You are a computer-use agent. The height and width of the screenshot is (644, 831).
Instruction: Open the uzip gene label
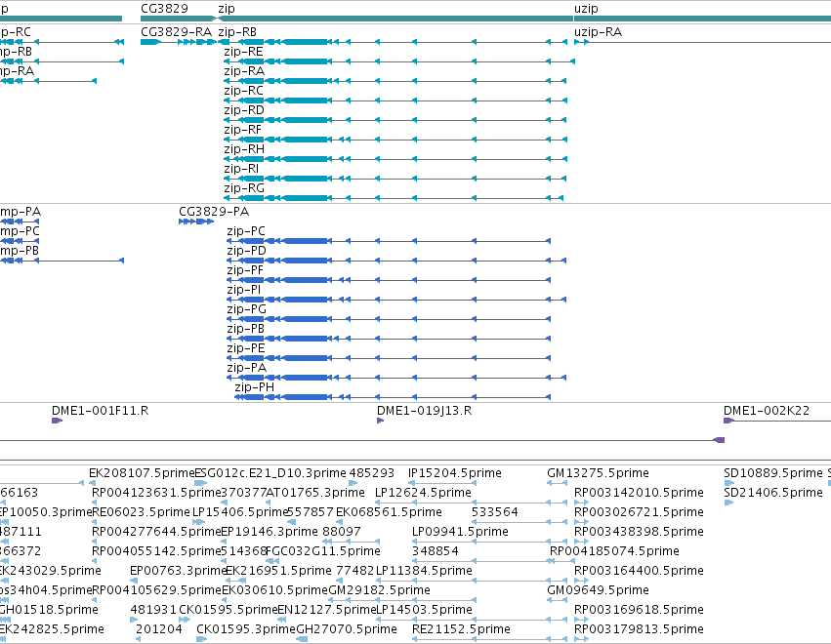point(586,9)
